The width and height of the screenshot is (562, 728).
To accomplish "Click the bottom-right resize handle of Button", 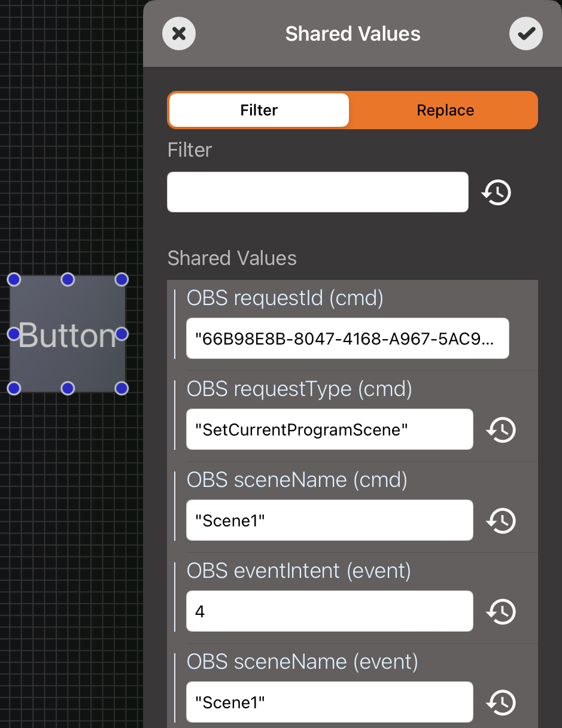I will pyautogui.click(x=121, y=388).
